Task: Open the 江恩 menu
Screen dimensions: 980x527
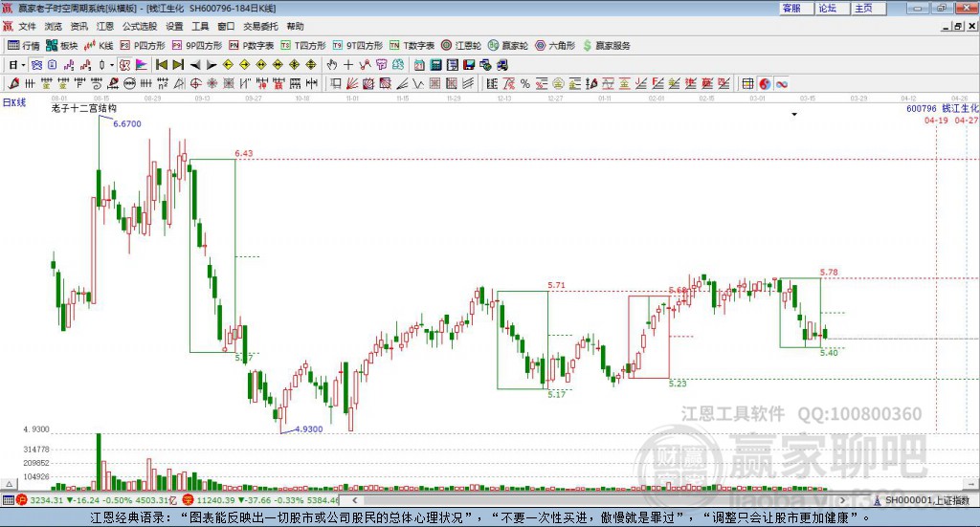Action: pos(105,26)
